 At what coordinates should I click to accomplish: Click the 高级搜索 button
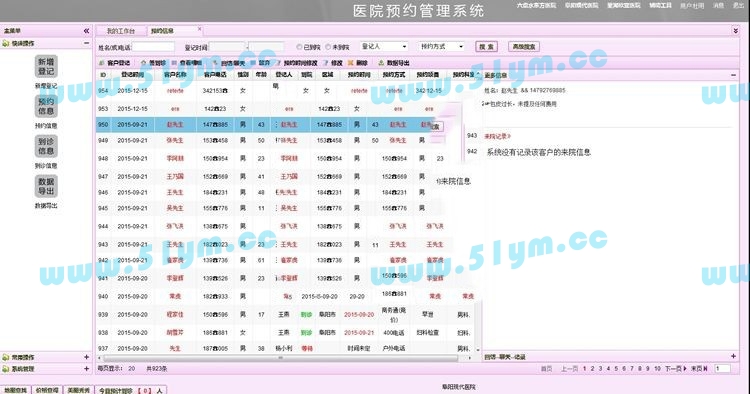coord(524,47)
